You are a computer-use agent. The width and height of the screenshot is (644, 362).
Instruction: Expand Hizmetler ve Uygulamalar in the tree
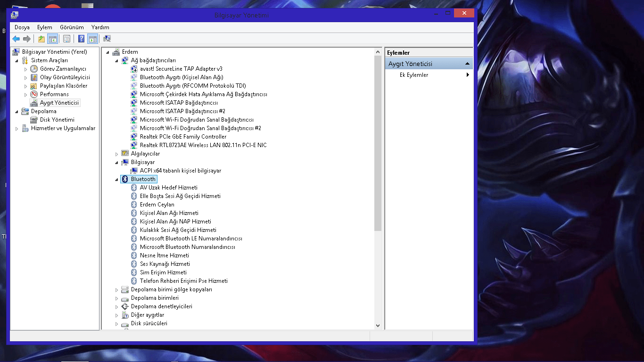tap(17, 129)
